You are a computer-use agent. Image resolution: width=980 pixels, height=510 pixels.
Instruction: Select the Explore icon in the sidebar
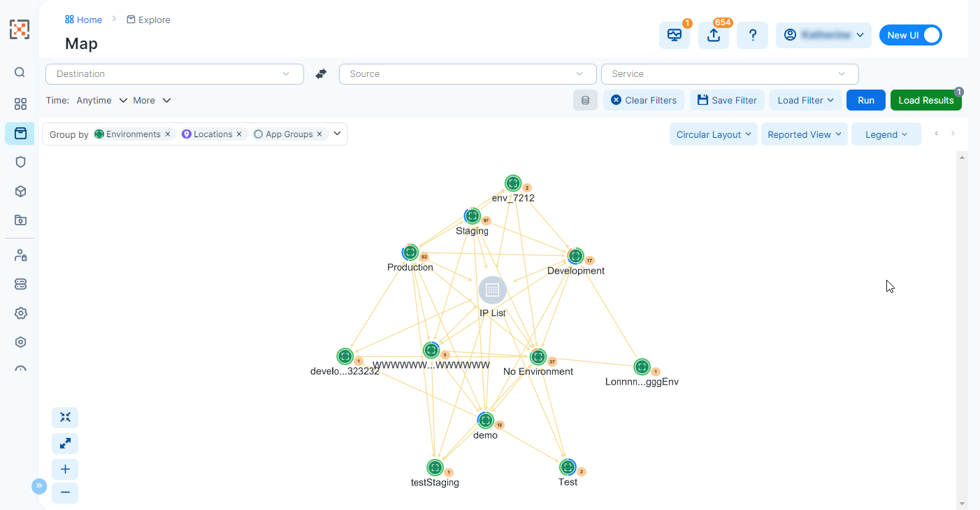(x=20, y=133)
